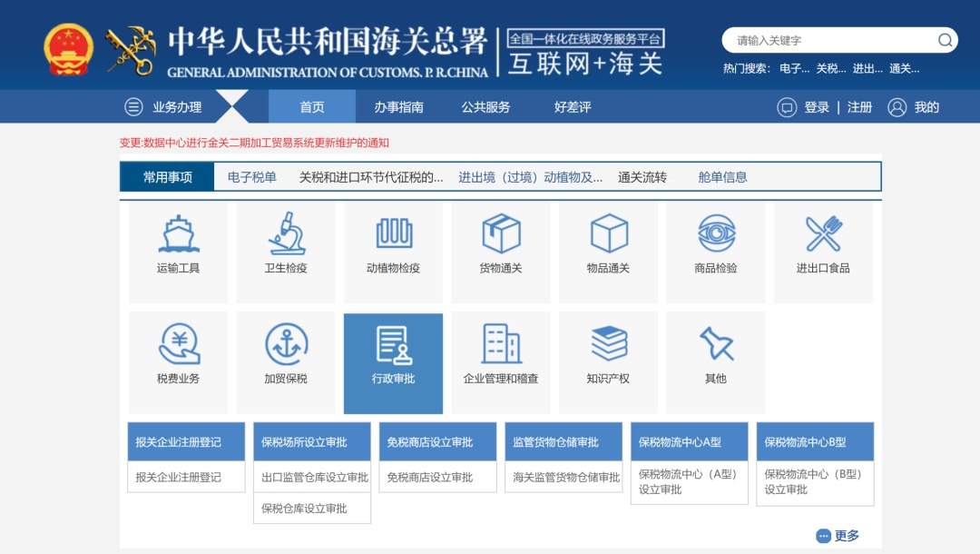Switch to the 首页 tab
980x554 pixels.
pyautogui.click(x=312, y=107)
